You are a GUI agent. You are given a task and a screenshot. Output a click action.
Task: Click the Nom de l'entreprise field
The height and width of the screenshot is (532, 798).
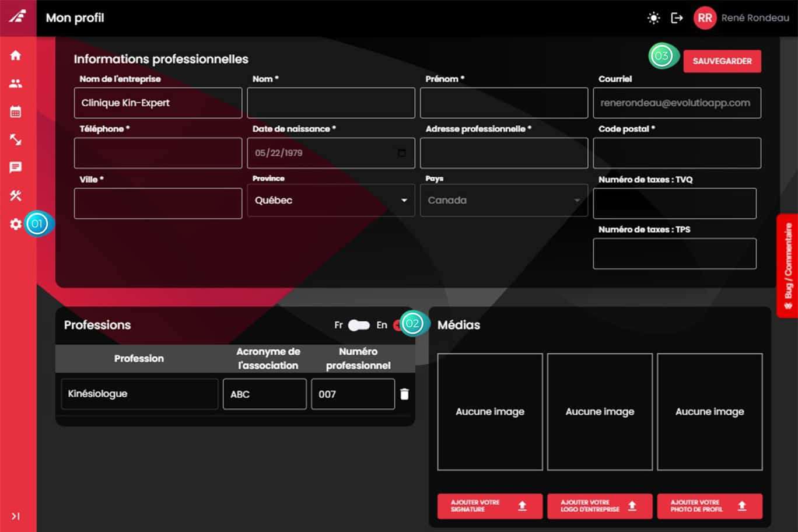158,103
